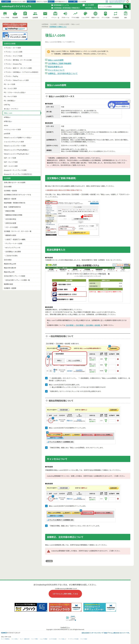This screenshot has height=644, width=139.
Task: Select LINE Pay in sidebar
Action: [22, 105]
